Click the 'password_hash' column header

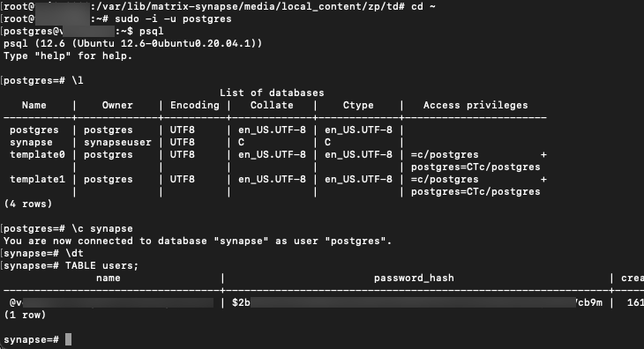pyautogui.click(x=414, y=278)
